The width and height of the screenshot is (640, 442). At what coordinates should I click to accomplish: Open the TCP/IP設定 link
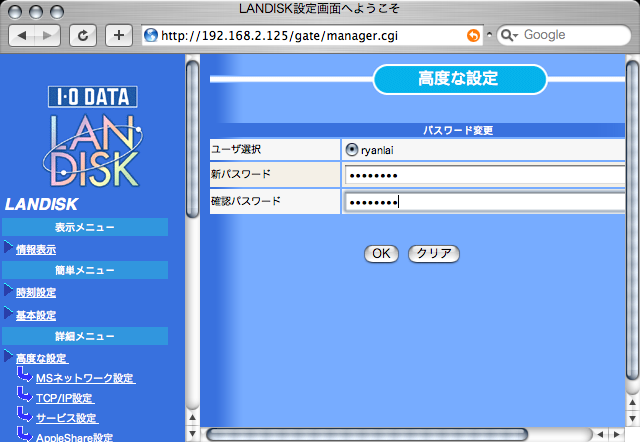tap(65, 398)
